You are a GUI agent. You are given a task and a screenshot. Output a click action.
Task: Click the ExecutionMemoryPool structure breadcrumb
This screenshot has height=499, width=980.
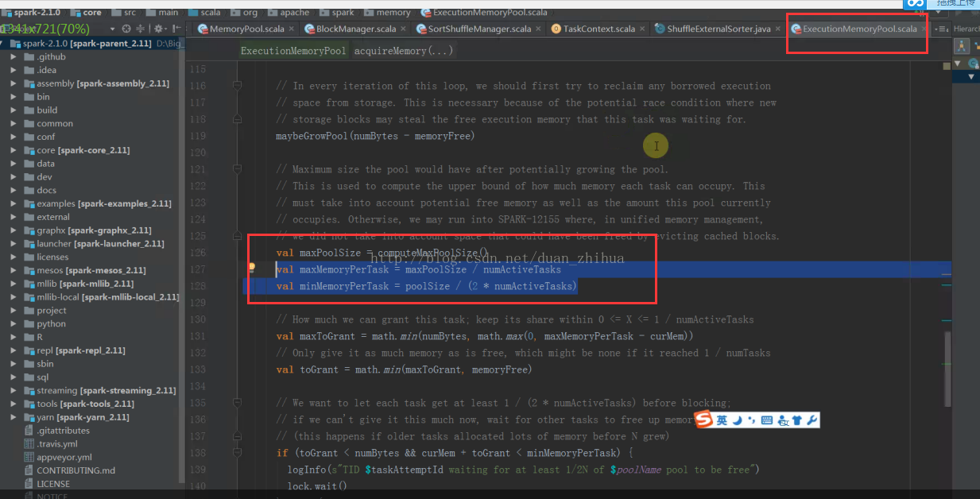click(293, 51)
